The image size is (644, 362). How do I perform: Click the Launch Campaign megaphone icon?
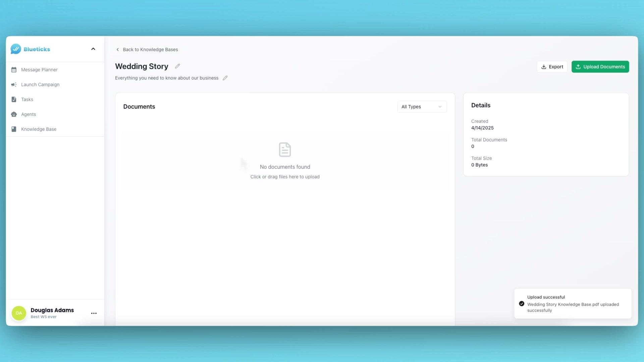tap(14, 84)
